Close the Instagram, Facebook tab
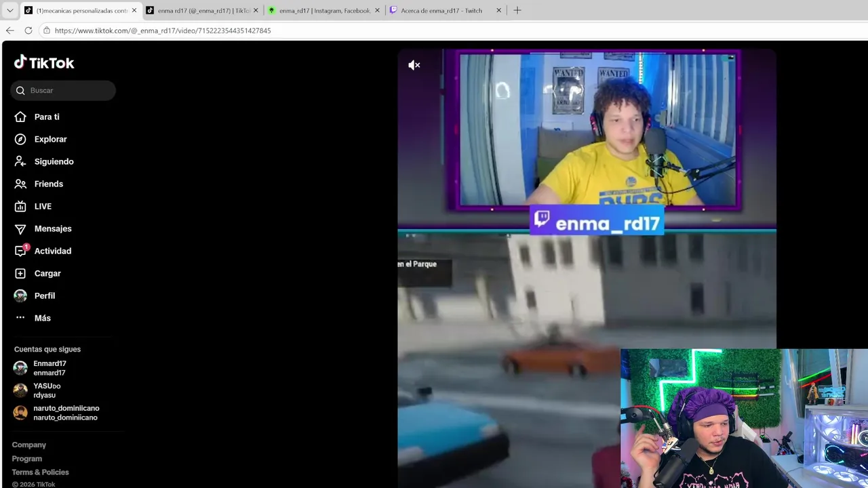This screenshot has height=488, width=868. coord(377,10)
